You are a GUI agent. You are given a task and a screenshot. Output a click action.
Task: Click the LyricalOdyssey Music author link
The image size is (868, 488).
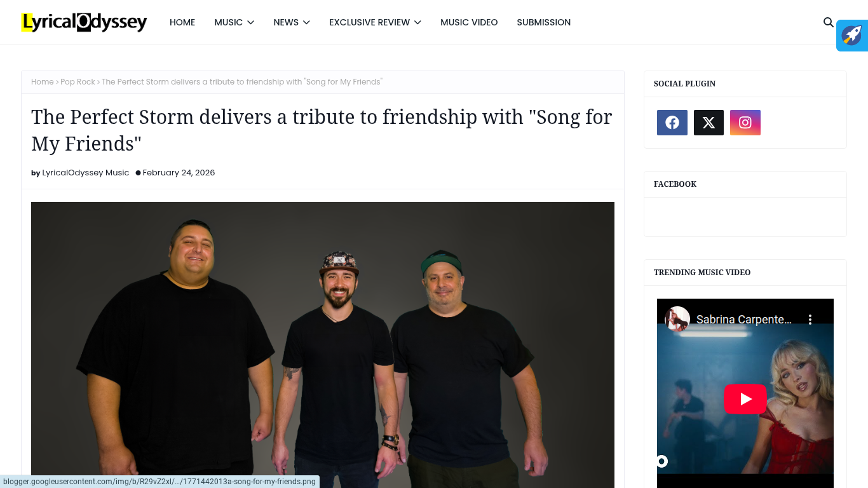(x=86, y=173)
